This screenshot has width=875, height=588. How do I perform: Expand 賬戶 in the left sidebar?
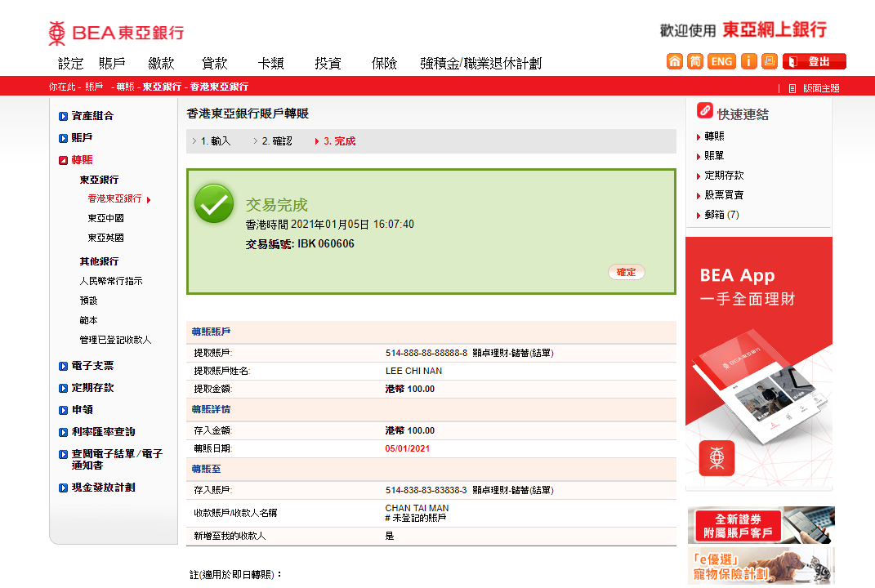point(76,138)
